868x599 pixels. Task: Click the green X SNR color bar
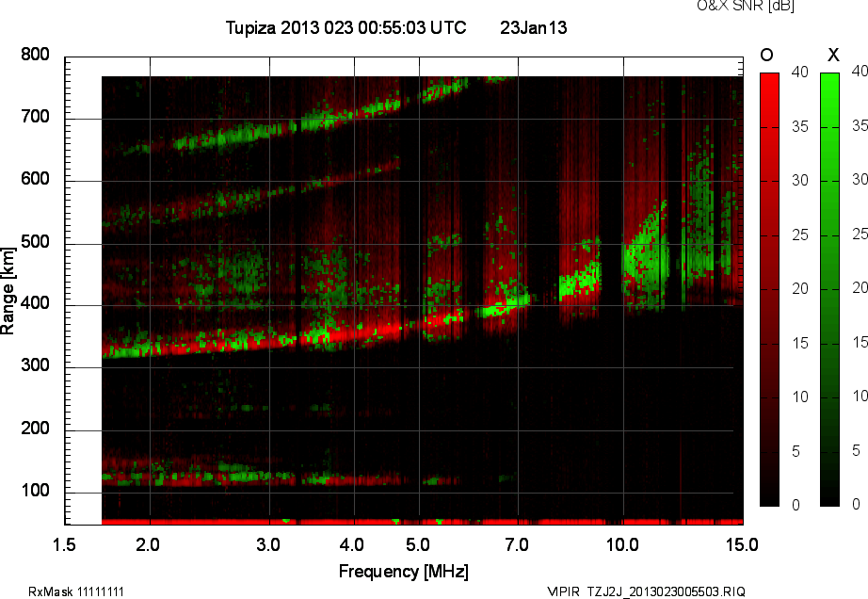pyautogui.click(x=829, y=289)
